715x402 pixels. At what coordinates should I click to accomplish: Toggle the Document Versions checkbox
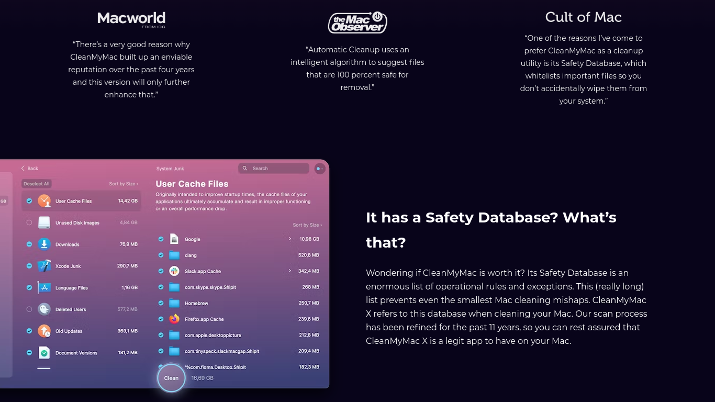29,352
